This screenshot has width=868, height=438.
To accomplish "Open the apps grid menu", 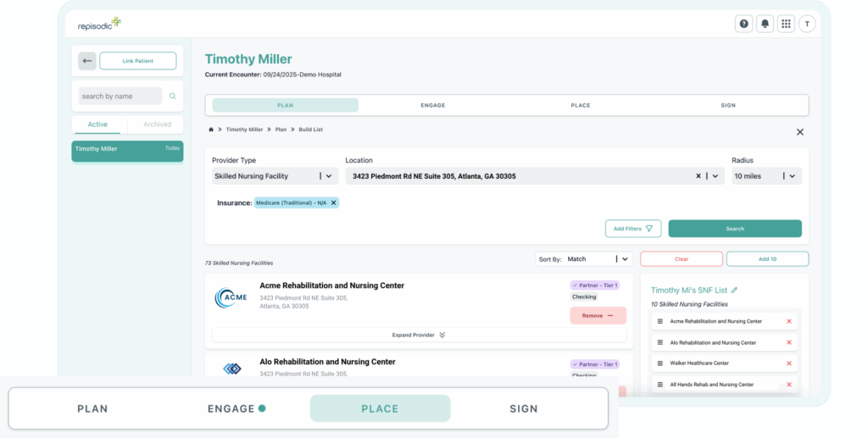I will [x=786, y=24].
